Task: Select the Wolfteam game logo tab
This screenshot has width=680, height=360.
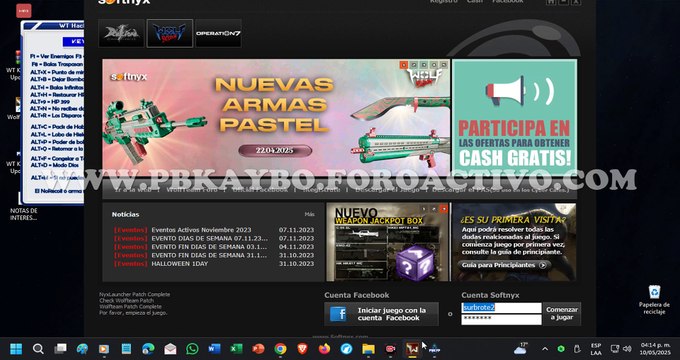Action: click(x=170, y=33)
